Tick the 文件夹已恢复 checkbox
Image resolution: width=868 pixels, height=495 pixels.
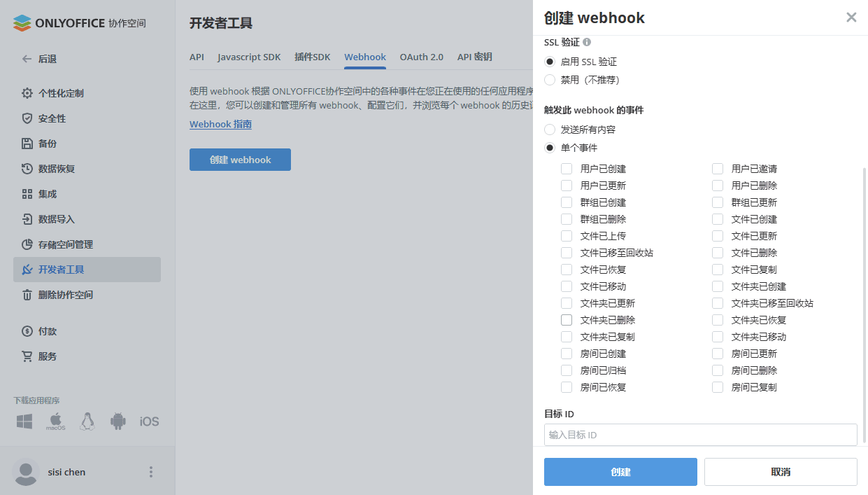(x=718, y=320)
